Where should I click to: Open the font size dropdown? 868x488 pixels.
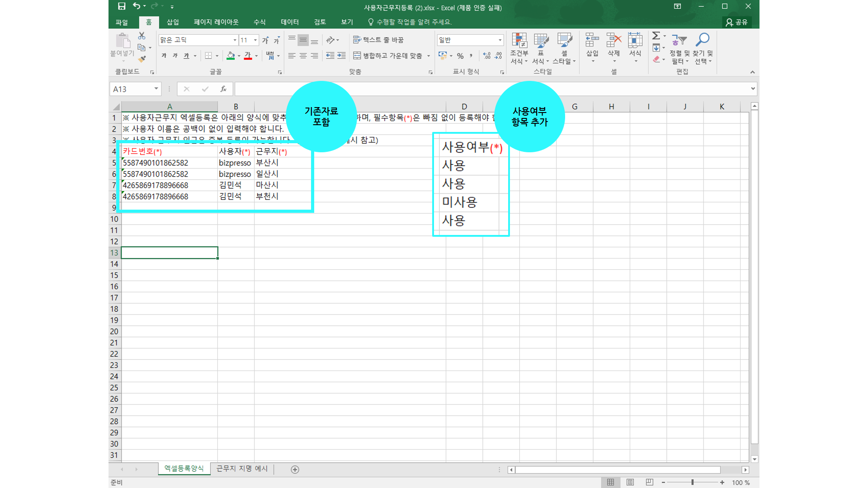[255, 40]
